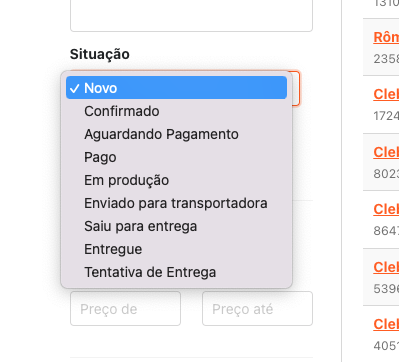Select the Pago status option
This screenshot has height=362, width=399.
tap(176, 157)
